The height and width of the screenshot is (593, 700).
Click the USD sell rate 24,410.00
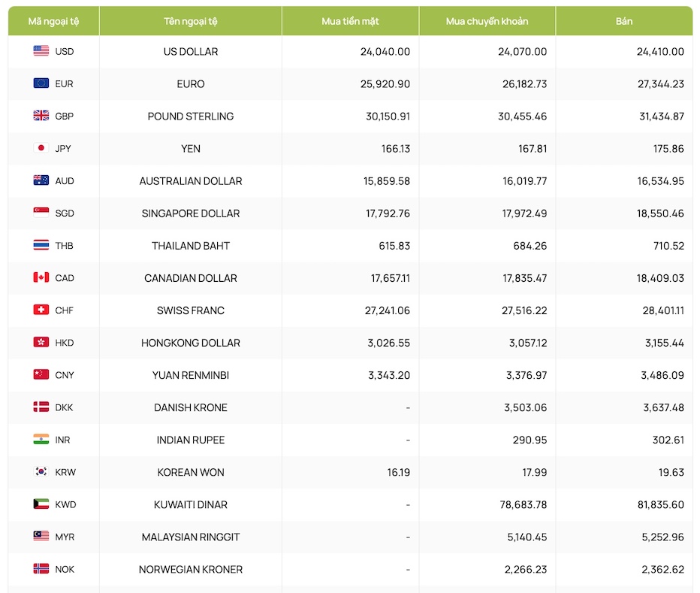click(660, 52)
